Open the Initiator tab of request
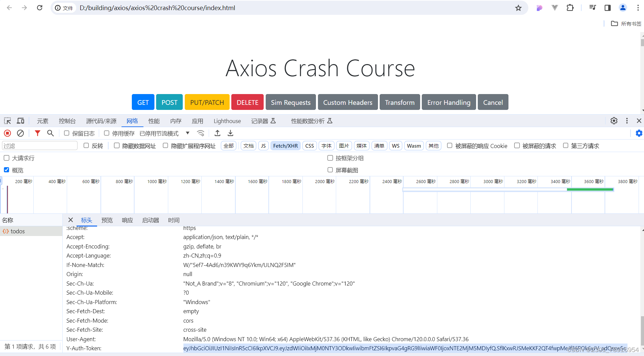Image resolution: width=644 pixels, height=356 pixels. pyautogui.click(x=150, y=220)
